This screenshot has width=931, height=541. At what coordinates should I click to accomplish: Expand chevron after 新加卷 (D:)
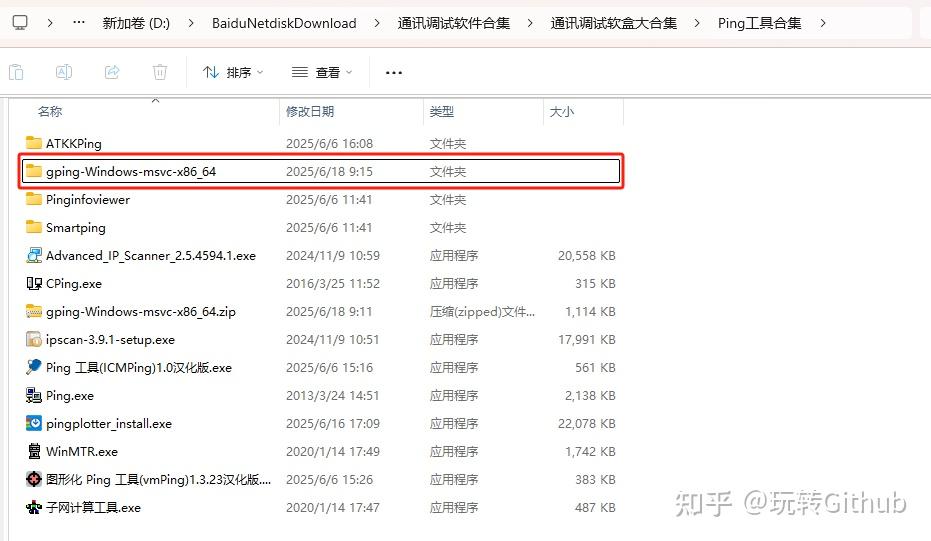[x=191, y=23]
